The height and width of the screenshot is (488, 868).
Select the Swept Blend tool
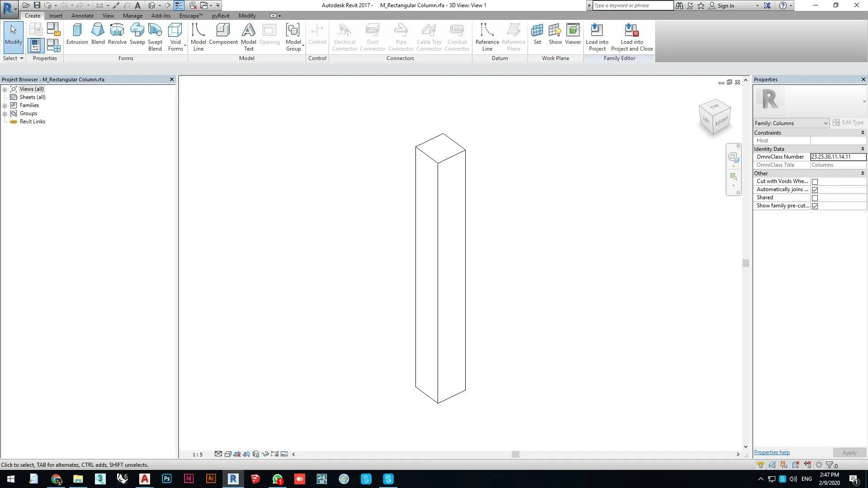(155, 38)
